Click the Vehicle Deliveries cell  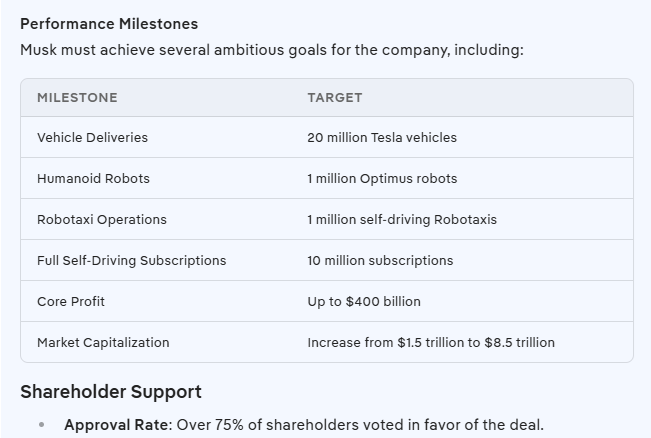92,137
